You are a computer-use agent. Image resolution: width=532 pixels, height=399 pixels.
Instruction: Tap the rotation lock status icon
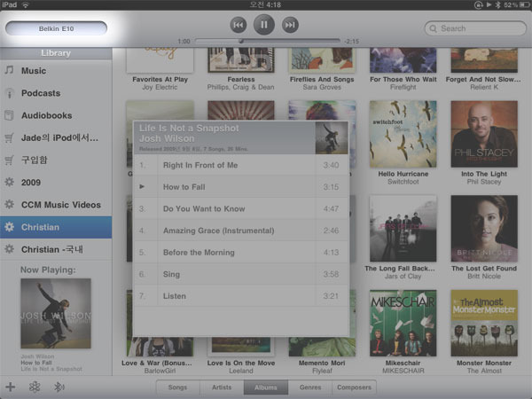479,4
